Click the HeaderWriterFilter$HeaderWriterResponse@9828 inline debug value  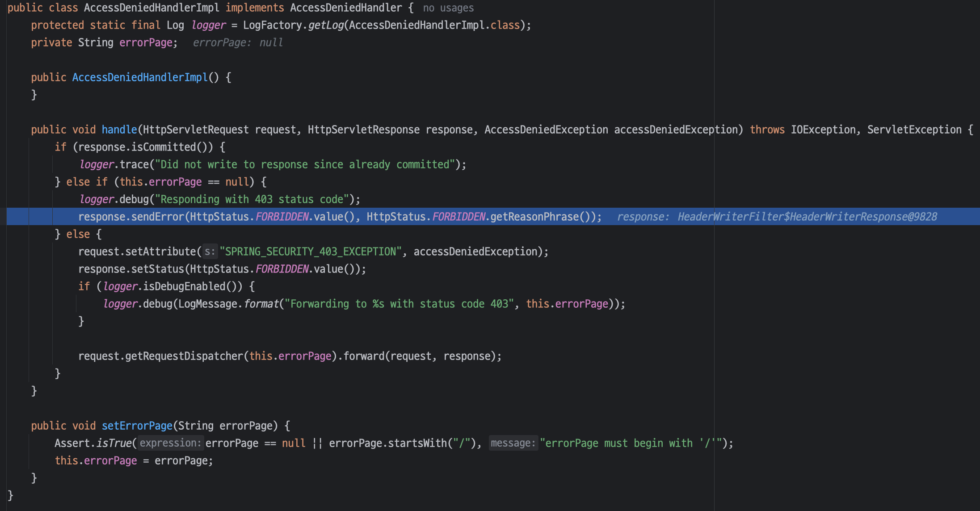point(807,217)
